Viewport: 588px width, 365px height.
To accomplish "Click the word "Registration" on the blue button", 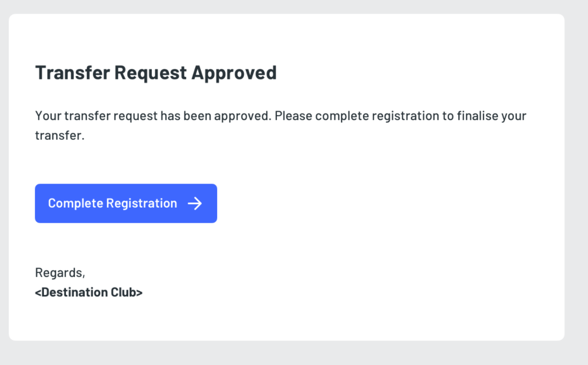I will coord(141,203).
